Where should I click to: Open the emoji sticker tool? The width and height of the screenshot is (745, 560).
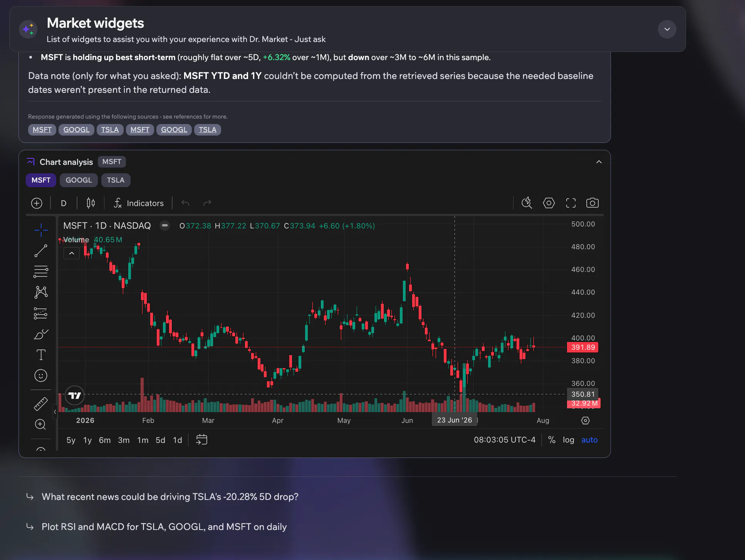(41, 376)
